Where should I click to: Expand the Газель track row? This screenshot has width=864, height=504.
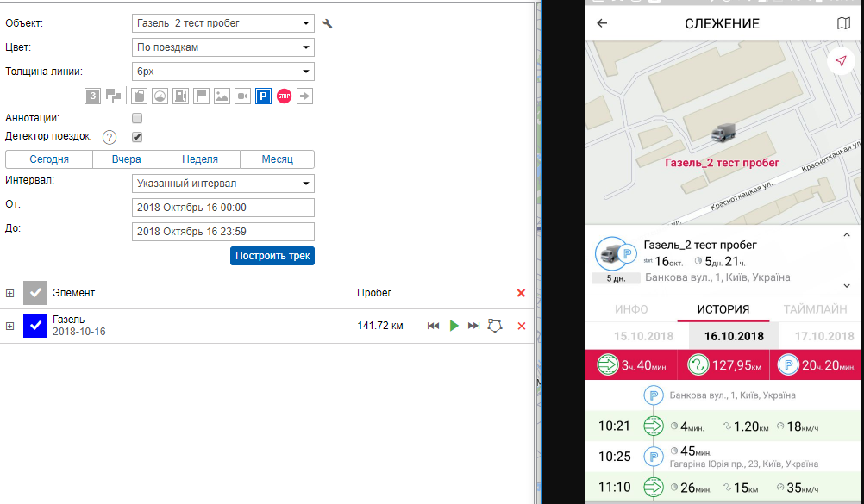click(x=10, y=326)
